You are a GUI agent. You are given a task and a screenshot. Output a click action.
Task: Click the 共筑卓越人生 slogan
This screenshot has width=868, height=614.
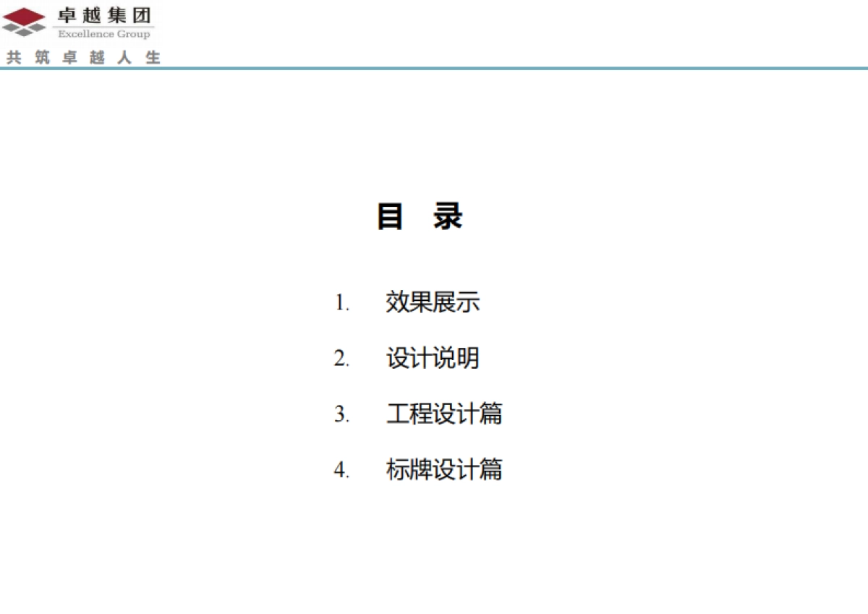click(83, 57)
